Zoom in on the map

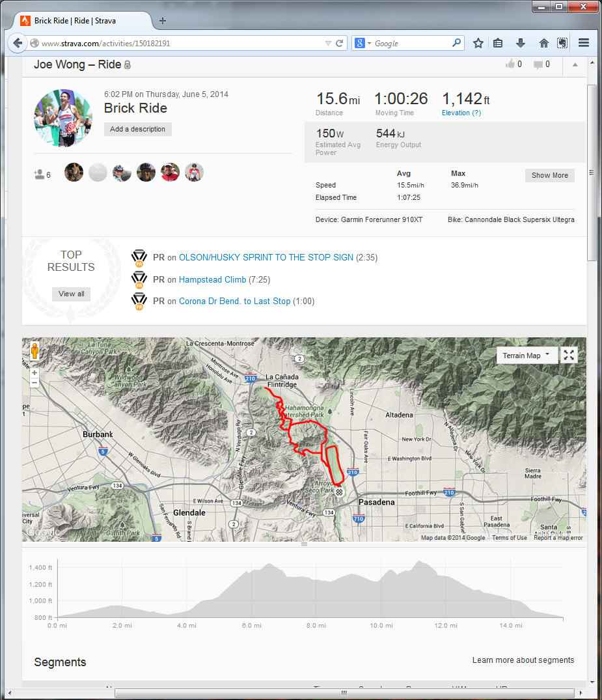(x=34, y=372)
